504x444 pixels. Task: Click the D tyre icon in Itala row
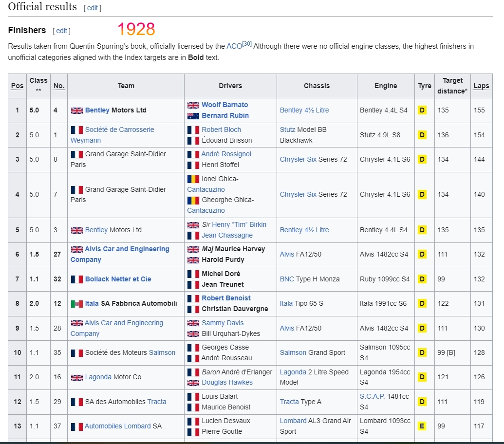422,304
